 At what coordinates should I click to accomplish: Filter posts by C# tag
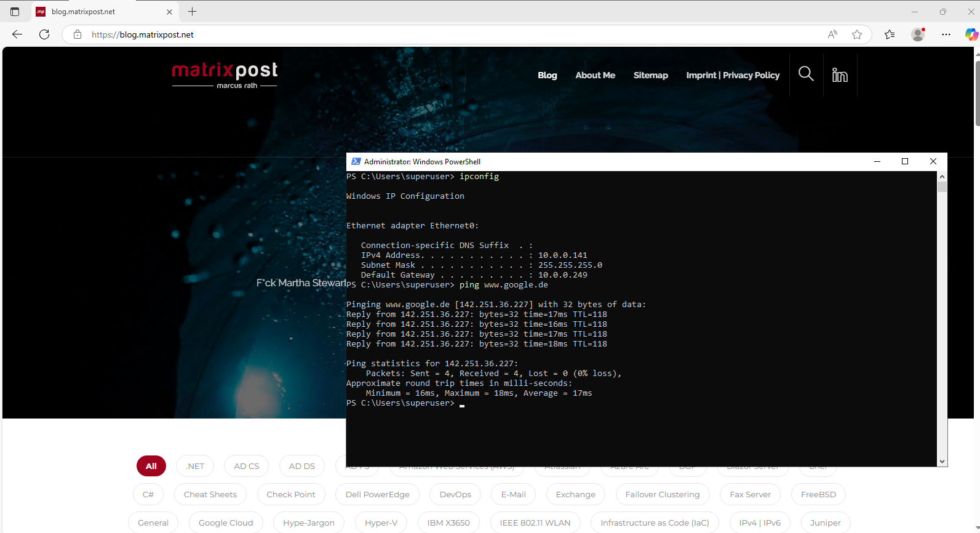tap(148, 494)
